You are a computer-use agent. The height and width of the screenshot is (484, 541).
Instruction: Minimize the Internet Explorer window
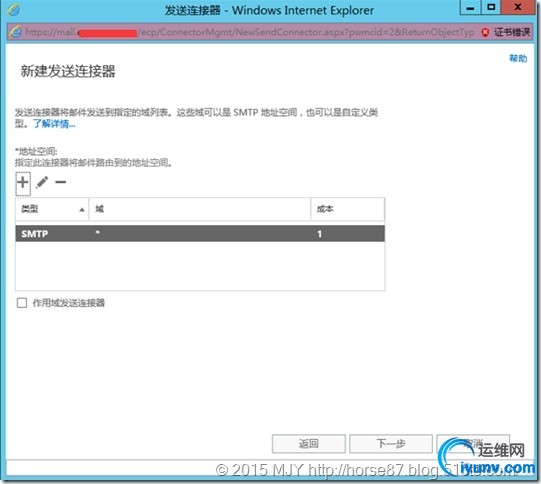click(470, 8)
